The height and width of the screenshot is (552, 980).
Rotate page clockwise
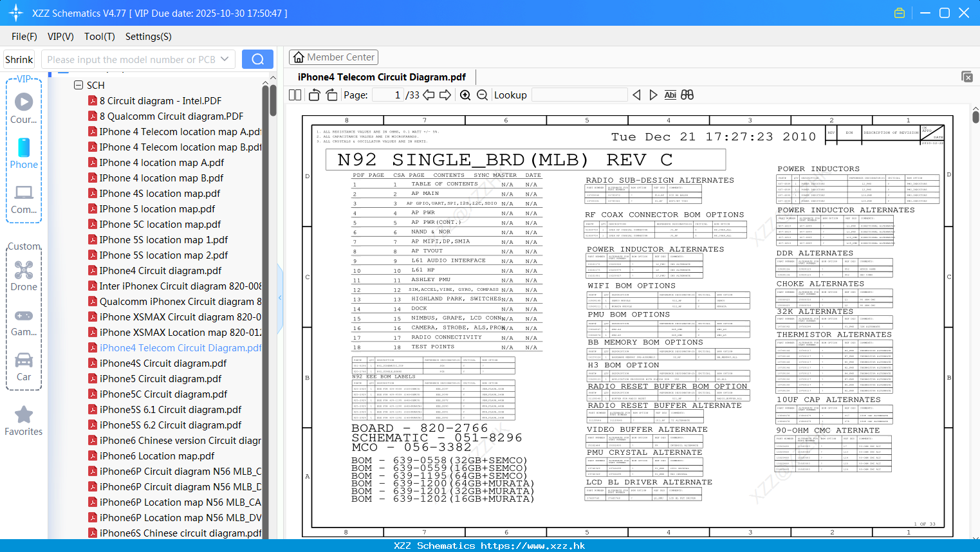(331, 95)
